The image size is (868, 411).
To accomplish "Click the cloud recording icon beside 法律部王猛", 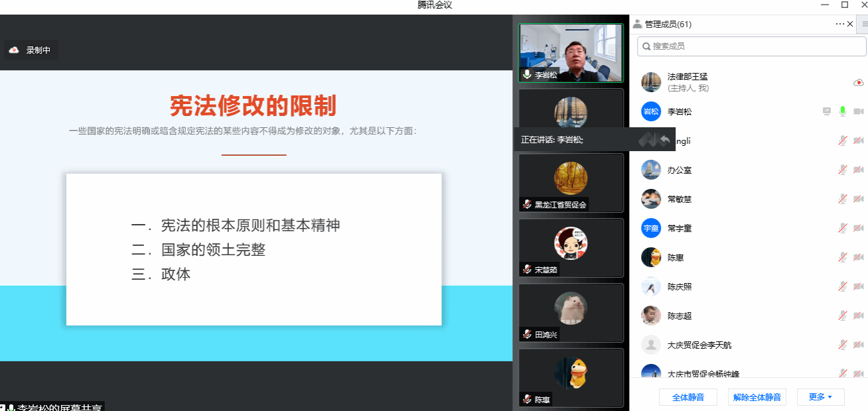I will coord(858,82).
